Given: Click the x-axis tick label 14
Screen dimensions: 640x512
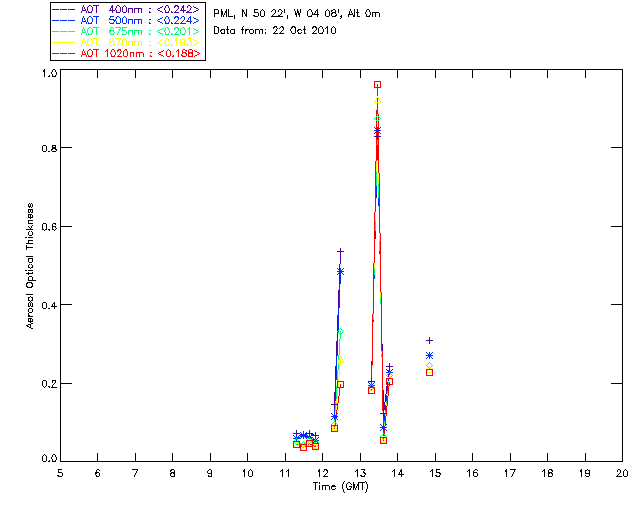Looking at the screenshot, I should click(x=398, y=473).
